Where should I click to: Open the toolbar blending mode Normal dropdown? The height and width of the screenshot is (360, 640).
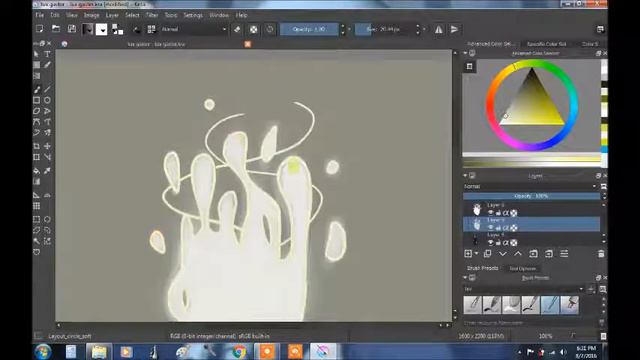[193, 29]
